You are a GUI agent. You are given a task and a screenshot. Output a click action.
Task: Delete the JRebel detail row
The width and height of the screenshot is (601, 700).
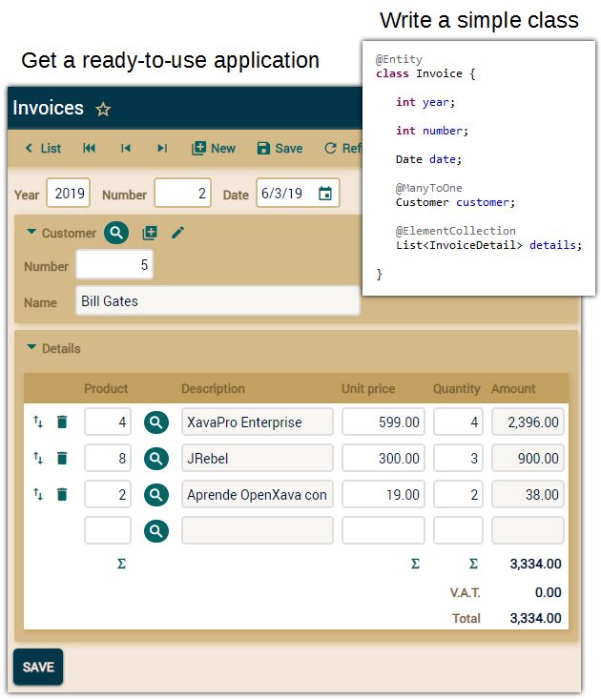62,459
